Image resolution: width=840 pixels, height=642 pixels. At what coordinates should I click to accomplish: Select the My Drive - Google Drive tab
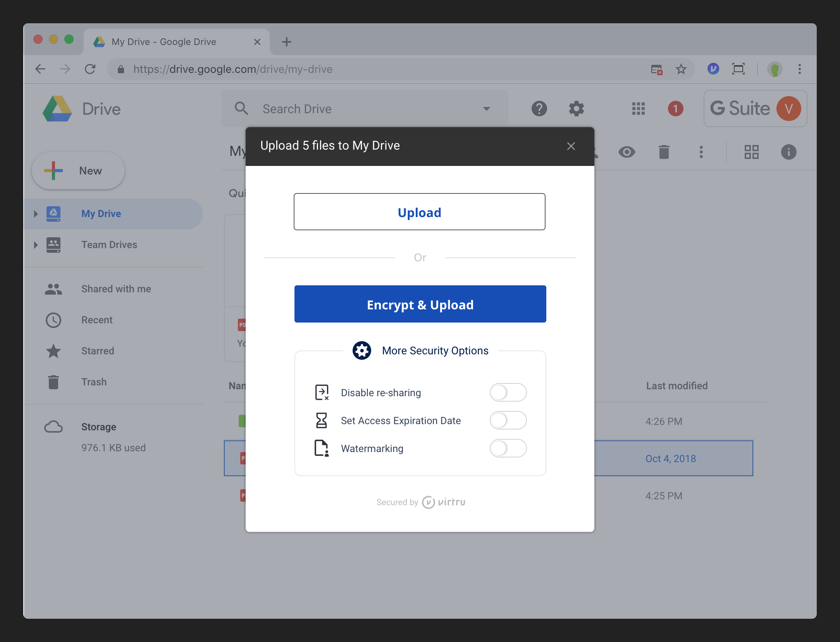[177, 41]
